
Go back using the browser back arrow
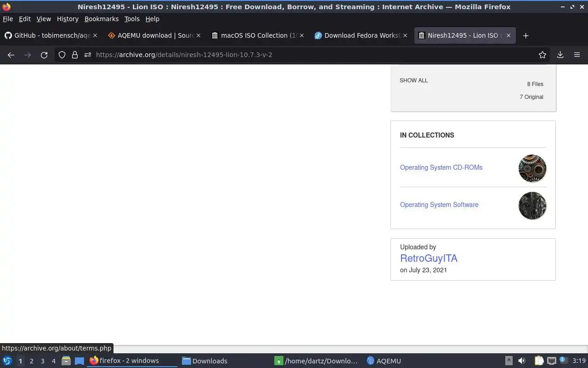click(11, 55)
